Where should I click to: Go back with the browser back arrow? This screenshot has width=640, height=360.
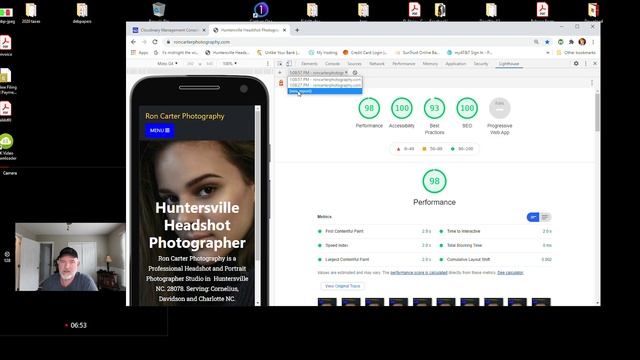point(133,42)
